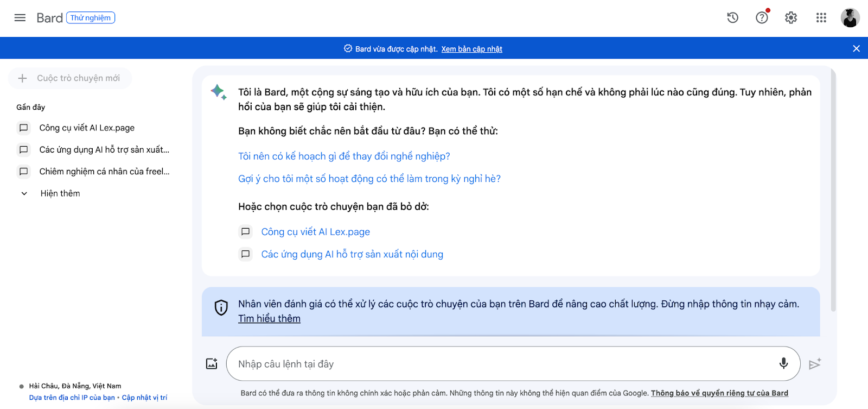Expand the Hiện thêm chevron

pyautogui.click(x=24, y=193)
